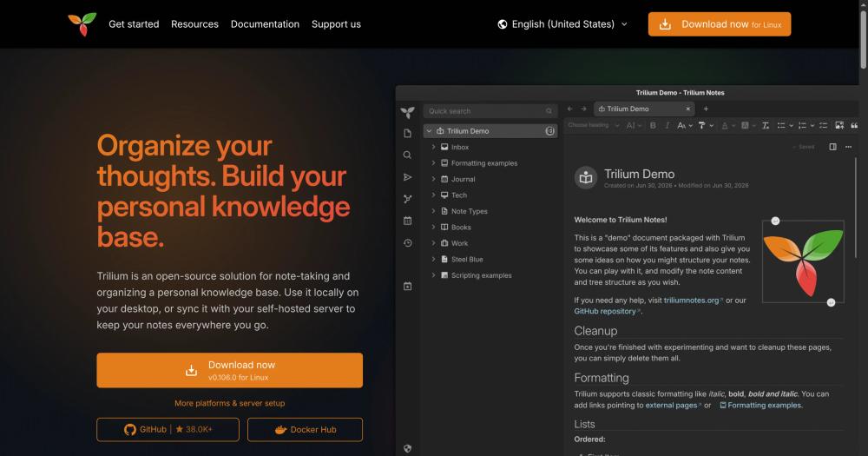Click the Trilium leaf logo in the site header
This screenshot has width=868, height=456.
click(82, 23)
